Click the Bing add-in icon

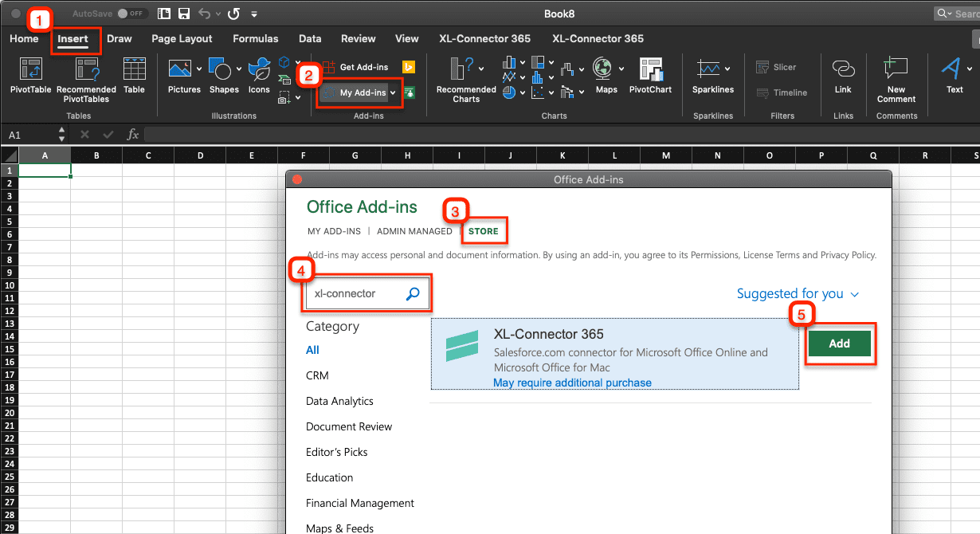coord(409,67)
